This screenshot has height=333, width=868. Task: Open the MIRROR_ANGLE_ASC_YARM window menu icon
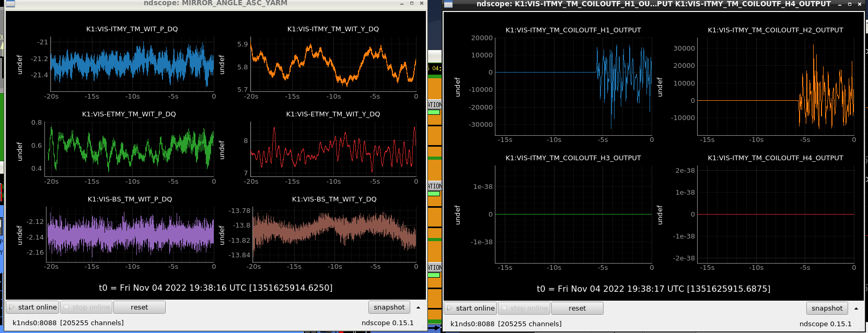point(10,4)
